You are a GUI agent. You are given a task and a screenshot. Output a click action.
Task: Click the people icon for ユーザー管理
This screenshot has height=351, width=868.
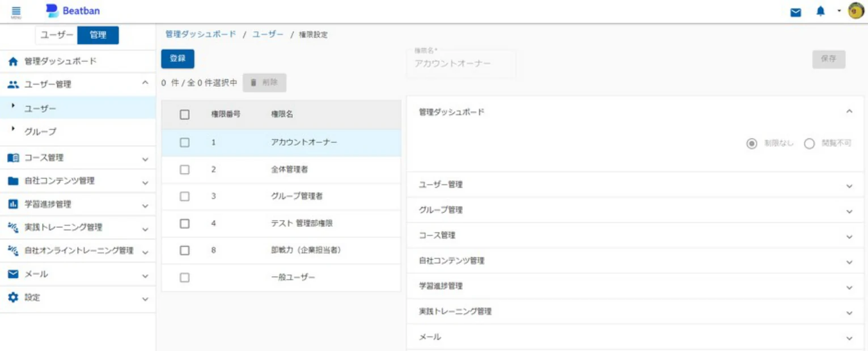tap(14, 84)
